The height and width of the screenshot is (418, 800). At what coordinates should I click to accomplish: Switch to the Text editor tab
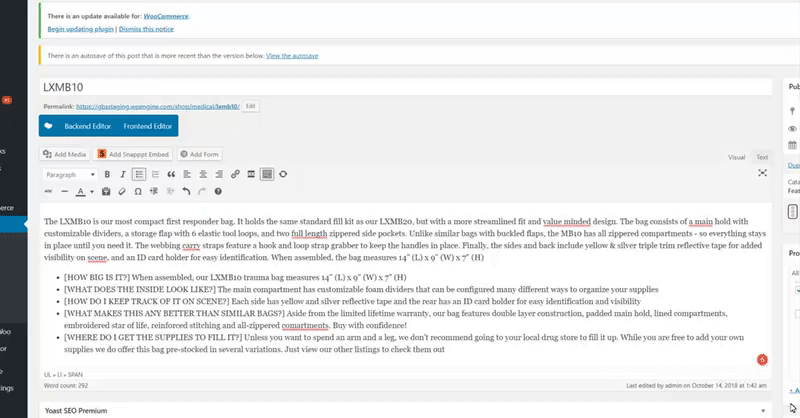pos(762,157)
